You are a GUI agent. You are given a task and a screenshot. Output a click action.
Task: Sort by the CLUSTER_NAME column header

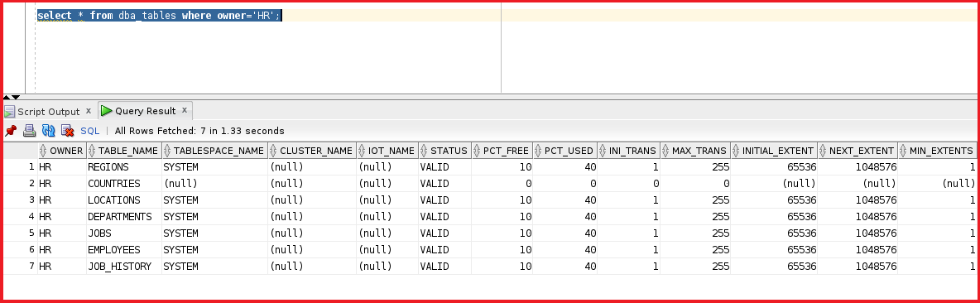tap(312, 151)
